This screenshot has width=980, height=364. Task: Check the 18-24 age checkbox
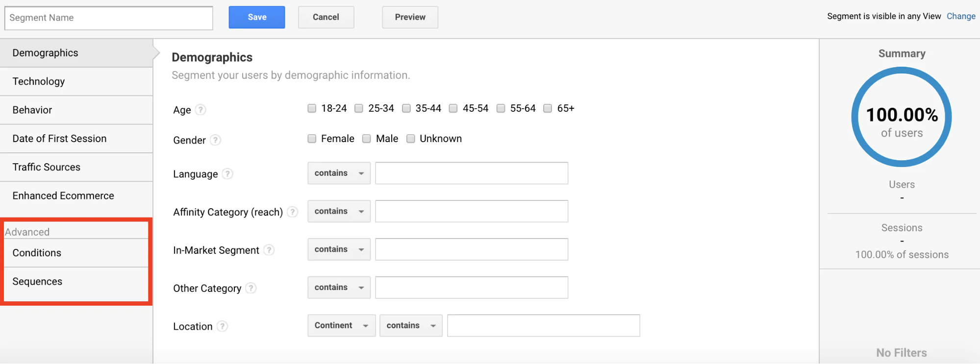tap(312, 108)
